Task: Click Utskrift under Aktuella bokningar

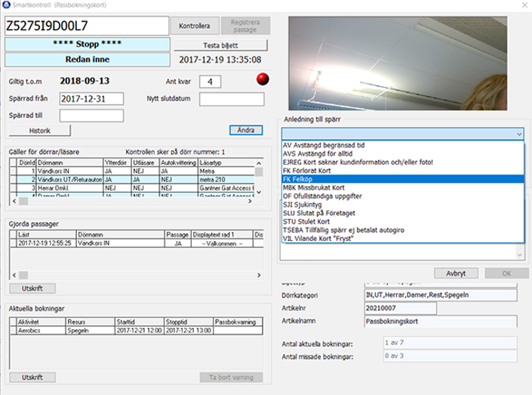Action: point(32,378)
